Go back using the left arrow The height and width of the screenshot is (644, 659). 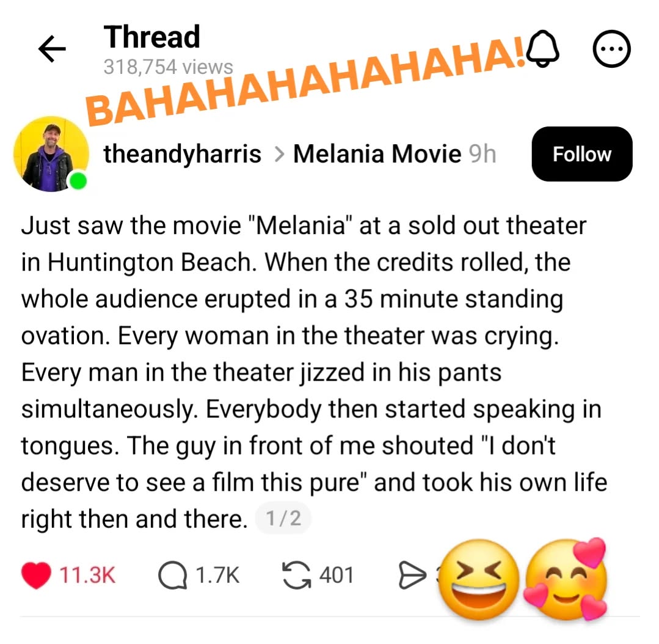pyautogui.click(x=52, y=49)
